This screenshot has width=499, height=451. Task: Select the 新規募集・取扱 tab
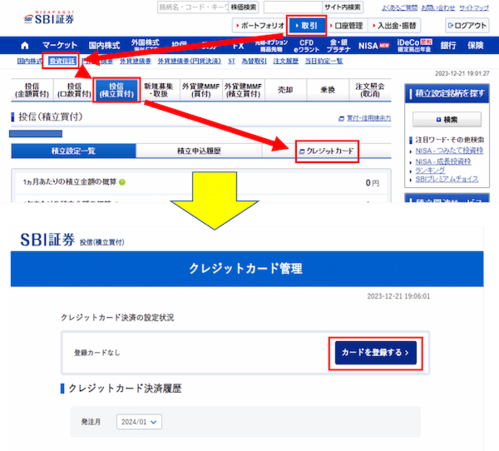(x=159, y=90)
